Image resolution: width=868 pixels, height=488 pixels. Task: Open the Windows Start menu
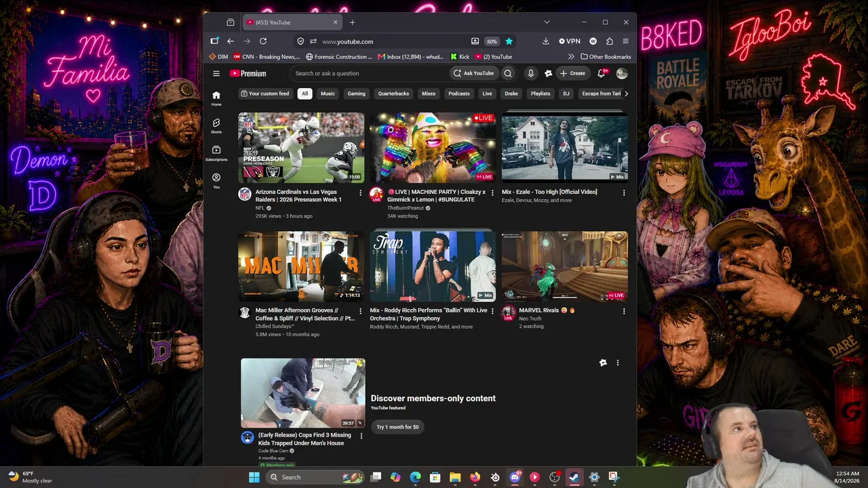[254, 477]
